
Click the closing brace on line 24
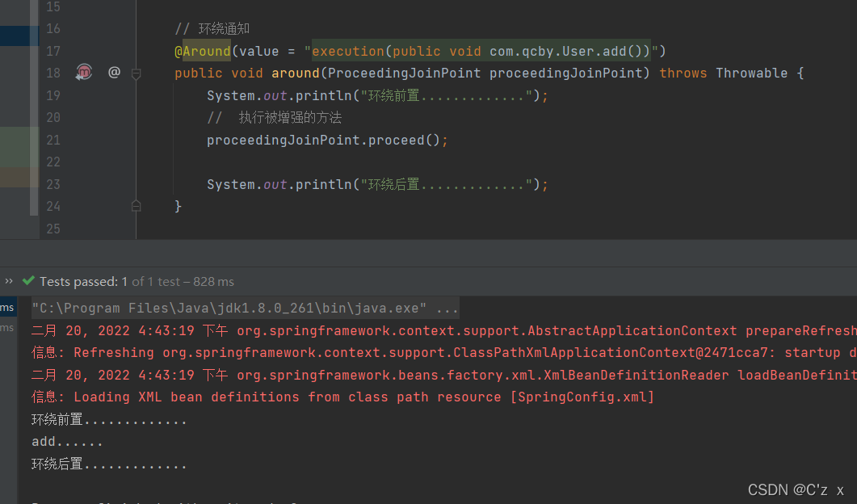tap(179, 206)
